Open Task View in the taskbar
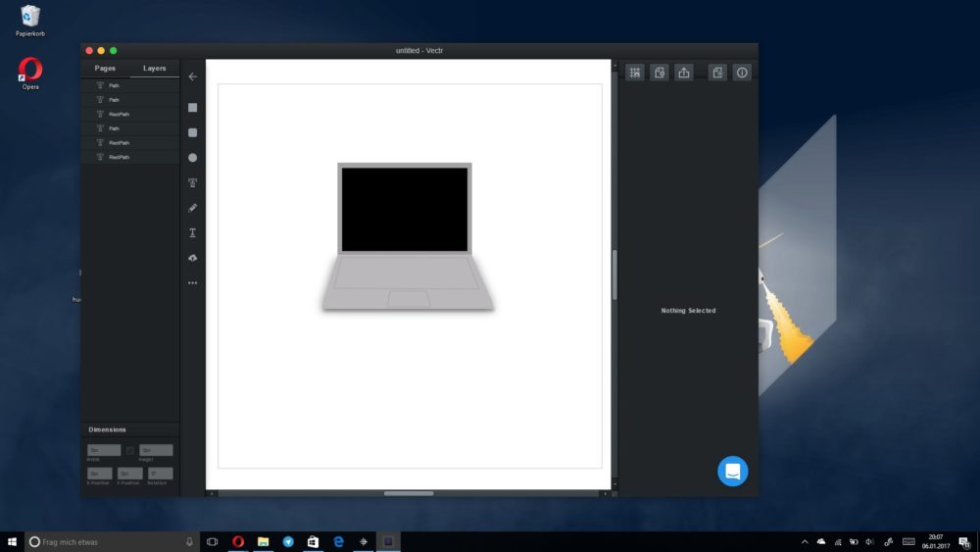The image size is (980, 552). 212,541
